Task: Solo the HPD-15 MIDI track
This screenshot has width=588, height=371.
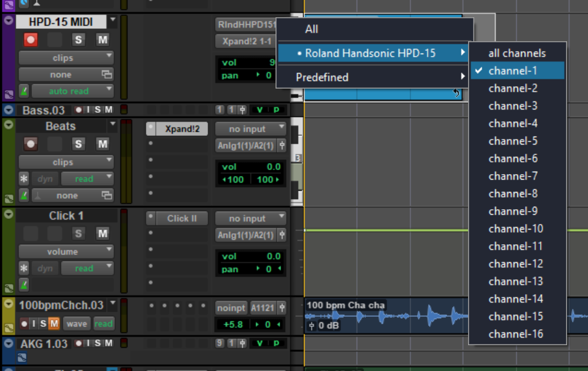Action: click(78, 40)
